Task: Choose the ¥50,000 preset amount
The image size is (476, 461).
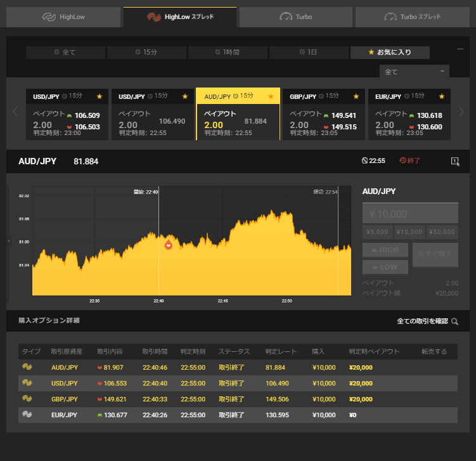Action: (x=442, y=232)
